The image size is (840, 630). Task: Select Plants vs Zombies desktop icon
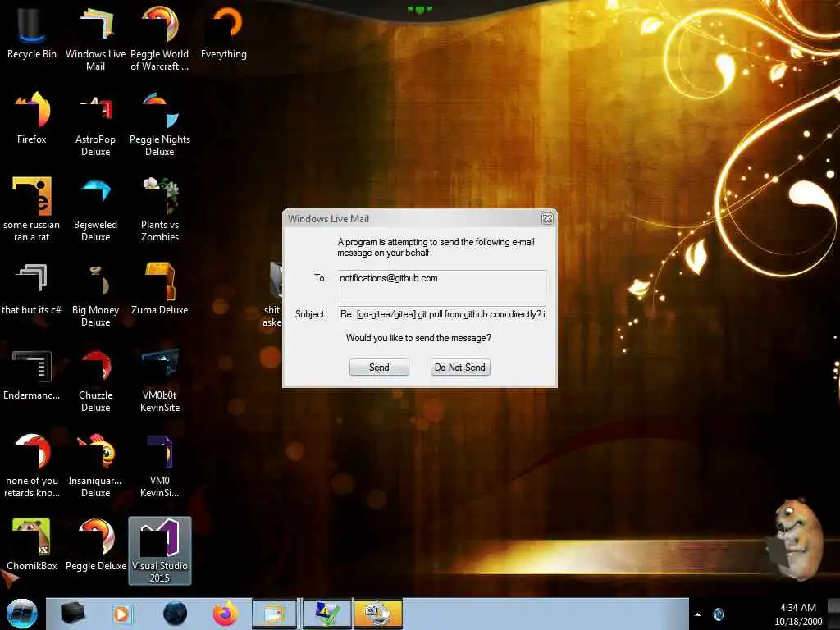pos(160,209)
